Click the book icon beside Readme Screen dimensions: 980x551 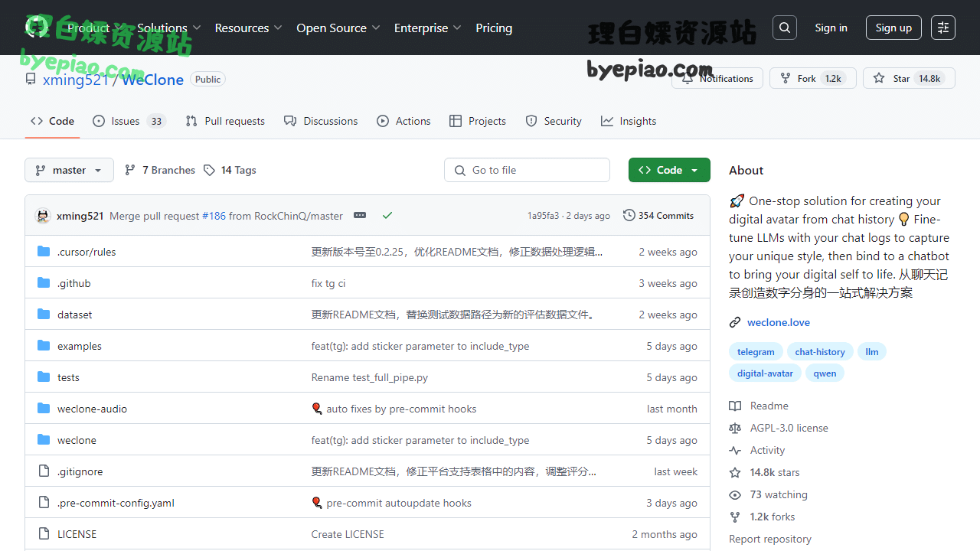click(x=735, y=406)
